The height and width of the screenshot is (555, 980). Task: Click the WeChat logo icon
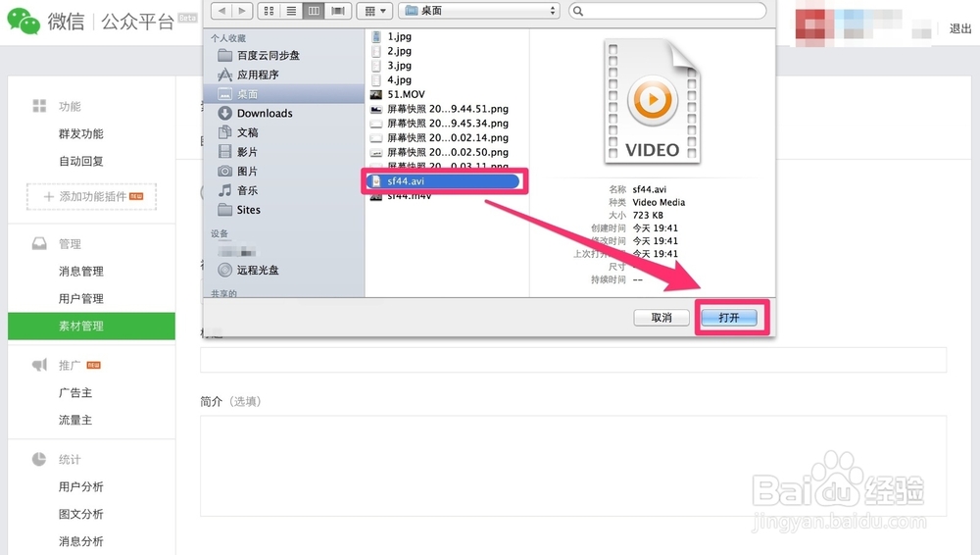pyautogui.click(x=24, y=21)
